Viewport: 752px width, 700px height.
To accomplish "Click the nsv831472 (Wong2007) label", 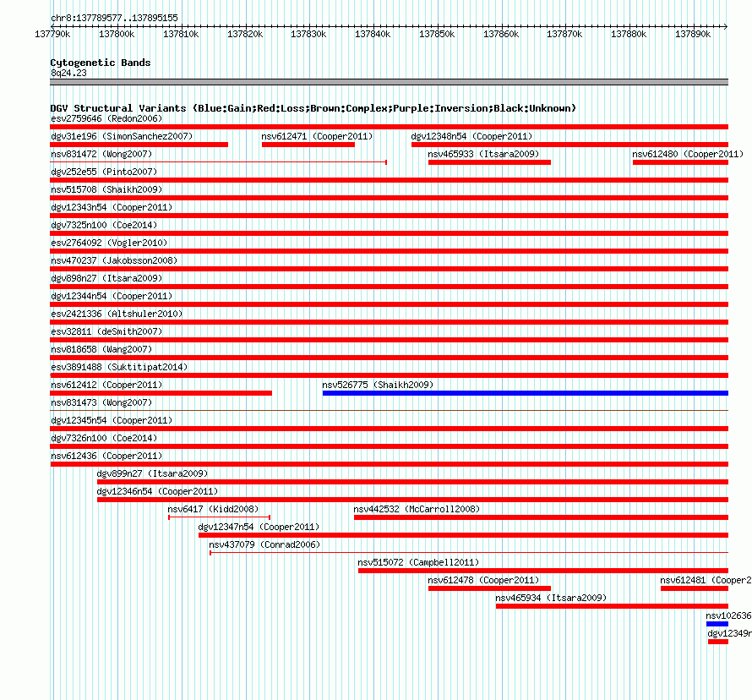I will (x=101, y=154).
